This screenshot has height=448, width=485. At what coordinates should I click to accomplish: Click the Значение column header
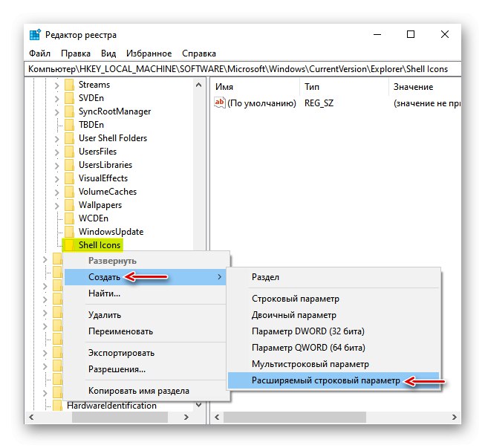425,87
